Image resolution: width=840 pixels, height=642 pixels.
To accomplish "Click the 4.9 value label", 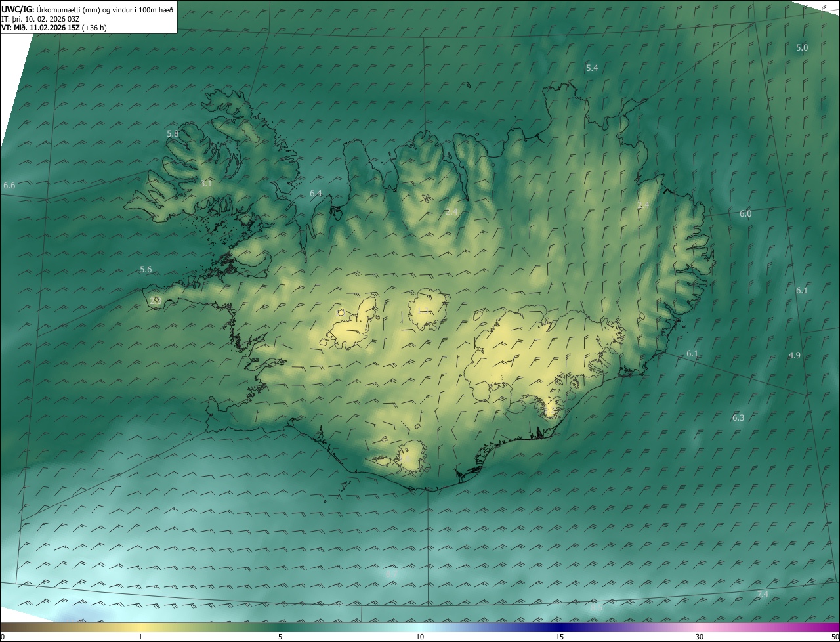I will (x=795, y=356).
